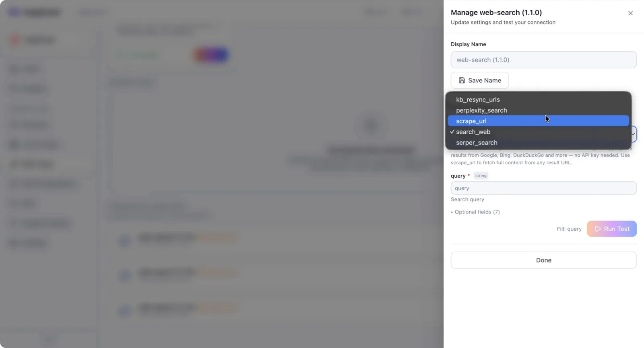Click the Display Name input field
644x348 pixels.
tap(543, 60)
